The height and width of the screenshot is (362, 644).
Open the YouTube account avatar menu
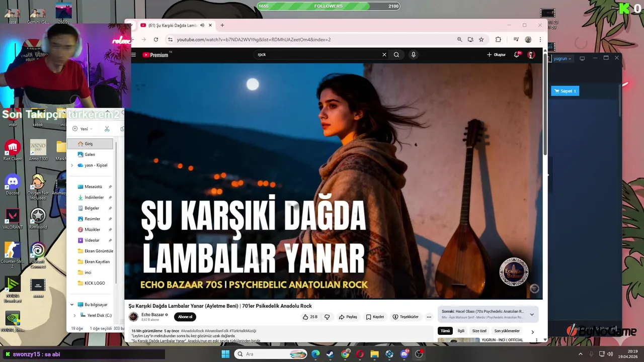pos(531,55)
